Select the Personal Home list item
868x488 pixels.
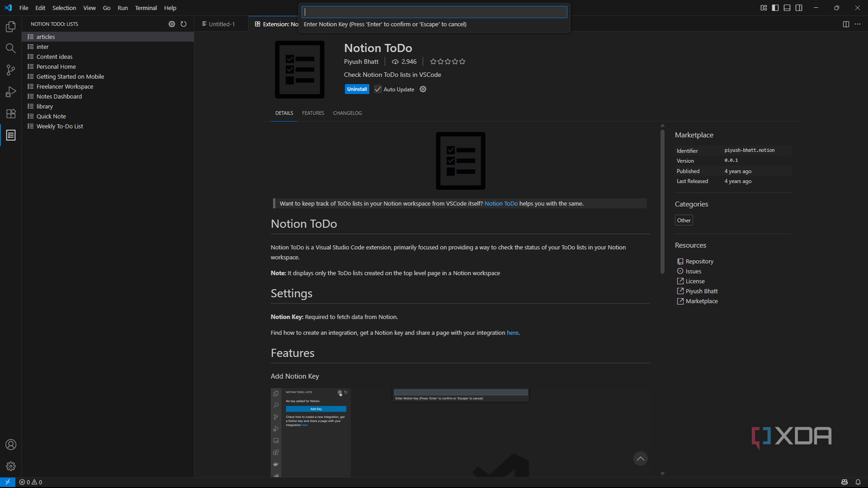(108, 66)
